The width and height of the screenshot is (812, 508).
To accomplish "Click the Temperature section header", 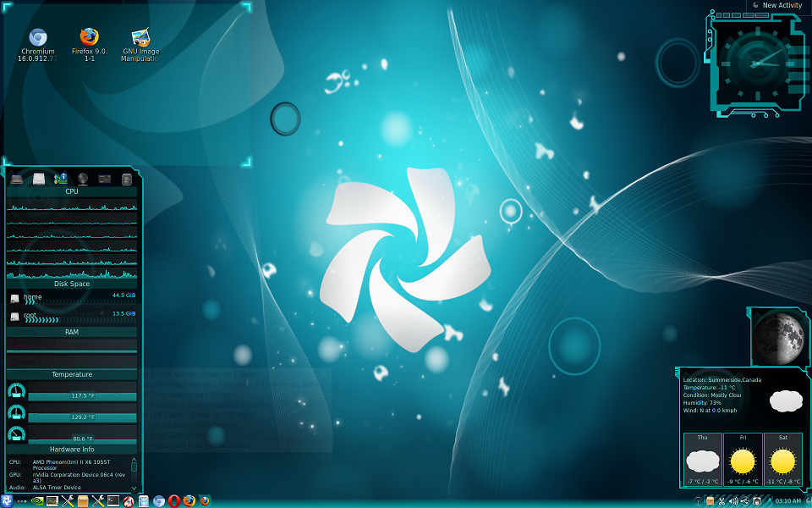I will [x=72, y=375].
